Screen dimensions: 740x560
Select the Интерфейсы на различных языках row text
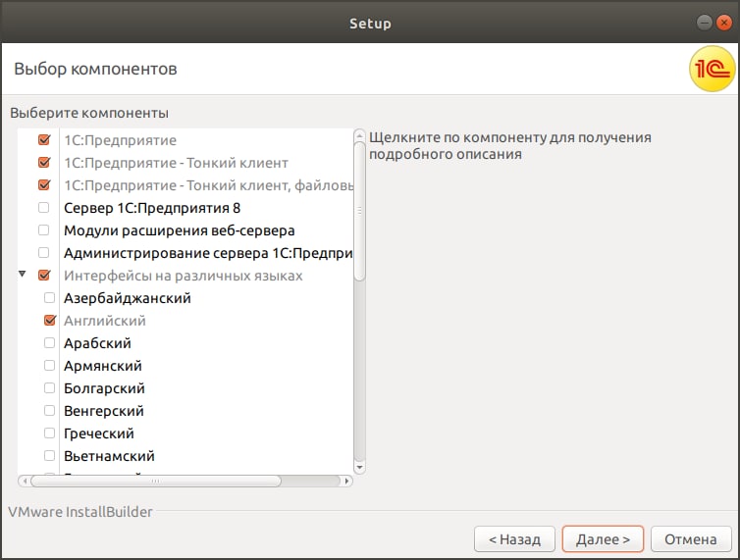point(184,276)
